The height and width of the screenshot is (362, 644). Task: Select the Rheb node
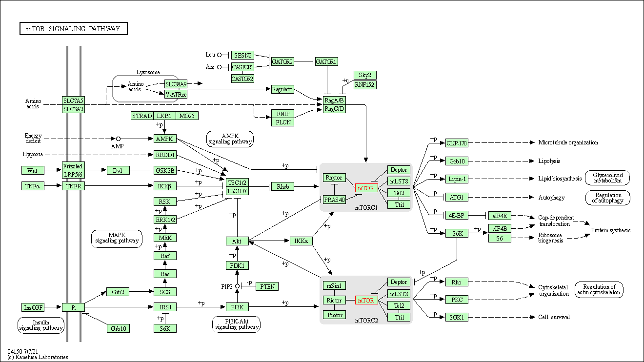[x=282, y=186]
